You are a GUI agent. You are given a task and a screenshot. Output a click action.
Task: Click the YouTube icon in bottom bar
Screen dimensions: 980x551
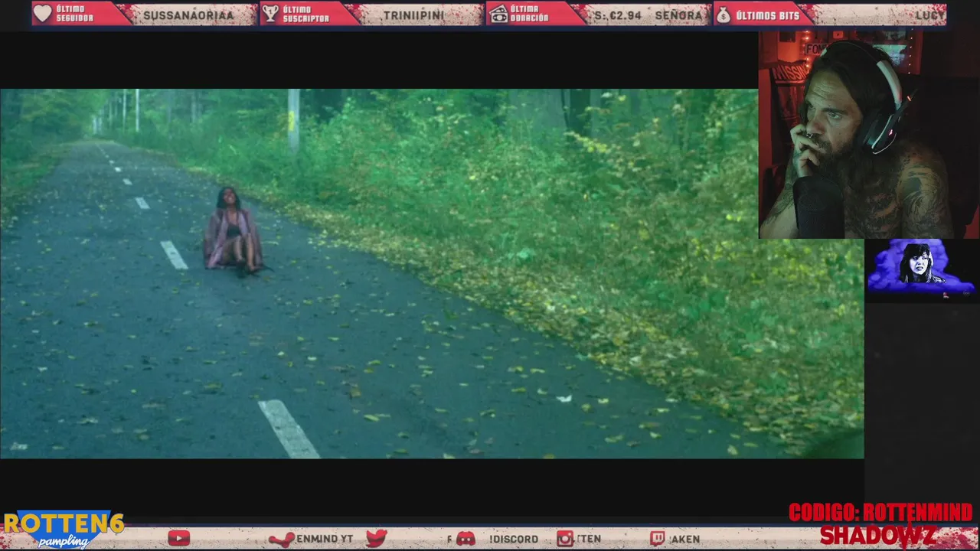click(x=178, y=539)
